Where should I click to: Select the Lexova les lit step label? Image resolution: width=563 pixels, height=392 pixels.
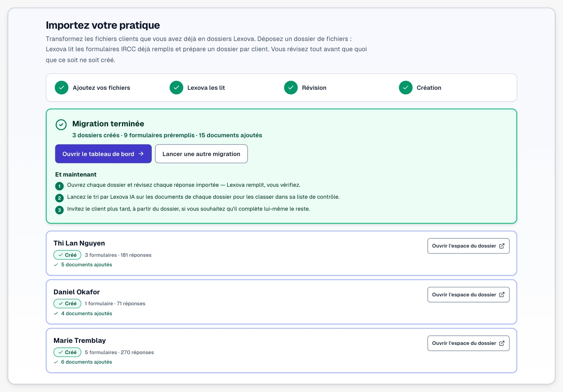(x=206, y=88)
